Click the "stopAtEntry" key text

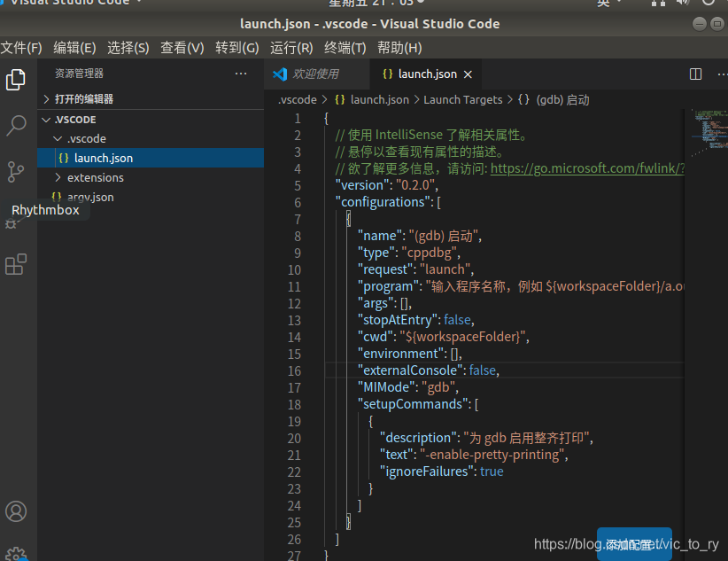pyautogui.click(x=399, y=320)
